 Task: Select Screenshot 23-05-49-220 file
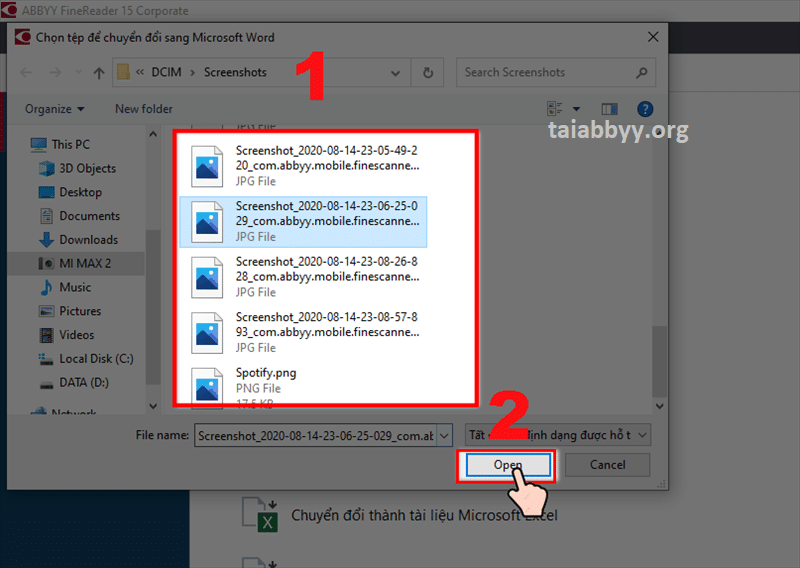[x=304, y=166]
